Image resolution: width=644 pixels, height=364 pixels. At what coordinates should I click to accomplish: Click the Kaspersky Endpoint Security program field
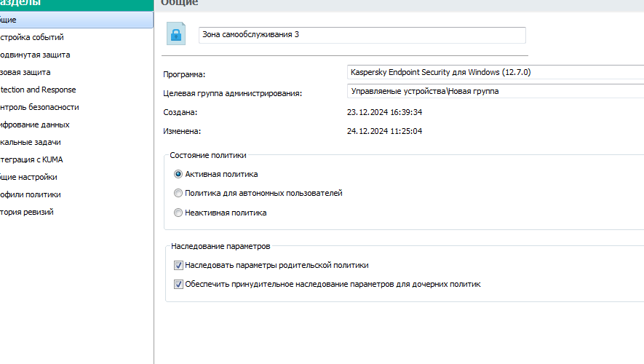pos(496,72)
